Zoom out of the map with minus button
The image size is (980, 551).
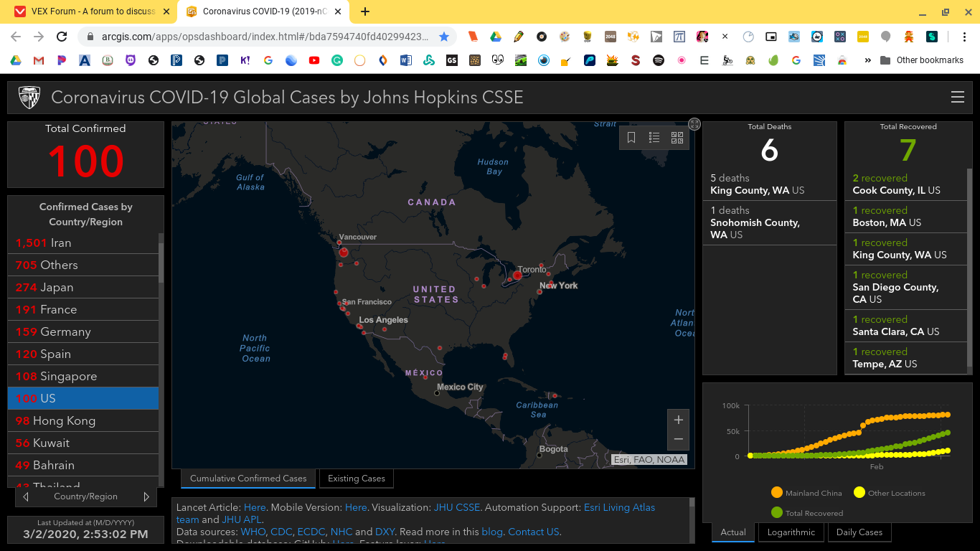click(679, 439)
